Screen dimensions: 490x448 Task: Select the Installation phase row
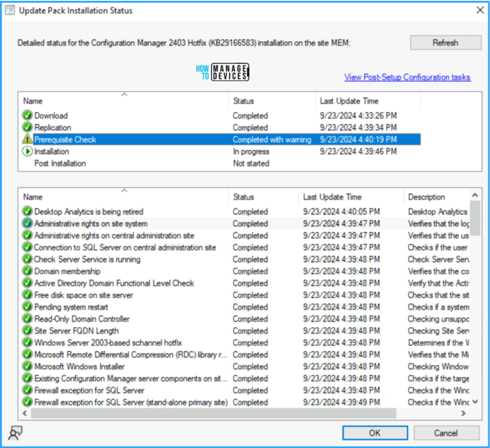click(x=221, y=151)
